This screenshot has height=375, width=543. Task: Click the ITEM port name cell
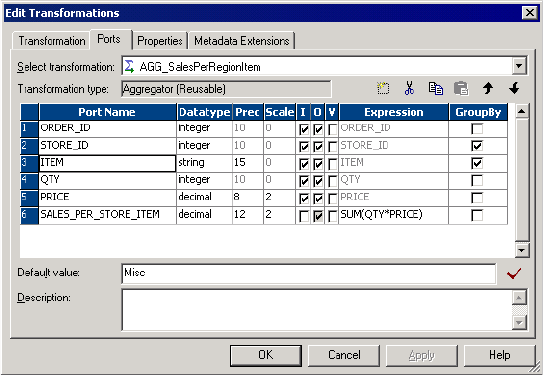pos(107,163)
